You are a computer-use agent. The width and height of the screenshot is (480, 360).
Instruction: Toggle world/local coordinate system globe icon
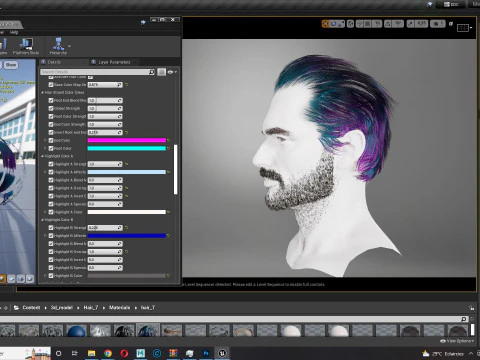click(x=350, y=24)
